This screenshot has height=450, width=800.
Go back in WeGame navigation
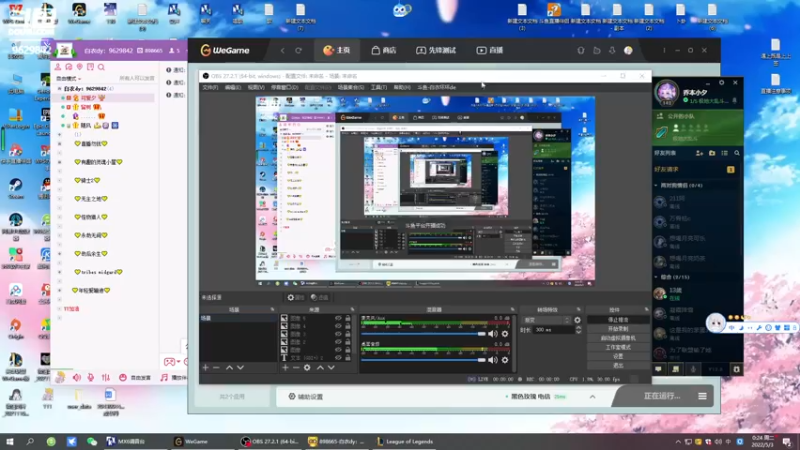tap(283, 50)
